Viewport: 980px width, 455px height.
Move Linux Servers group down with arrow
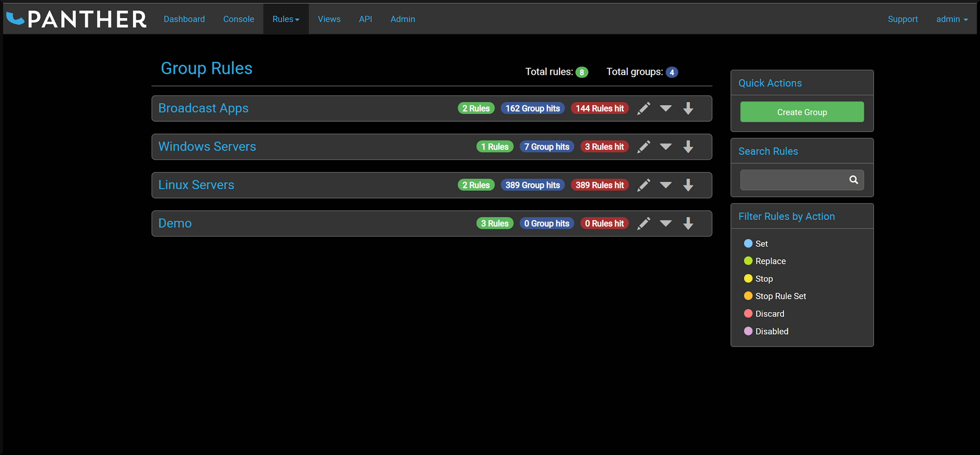pos(688,185)
